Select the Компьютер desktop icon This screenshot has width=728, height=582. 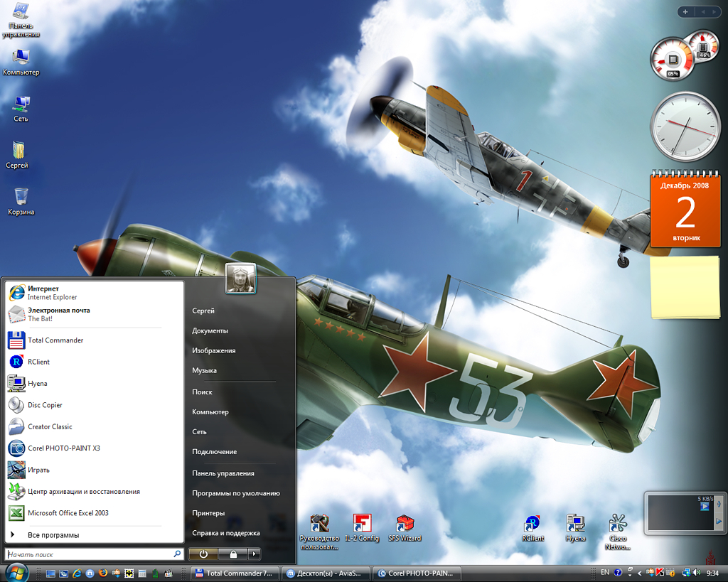(21, 63)
